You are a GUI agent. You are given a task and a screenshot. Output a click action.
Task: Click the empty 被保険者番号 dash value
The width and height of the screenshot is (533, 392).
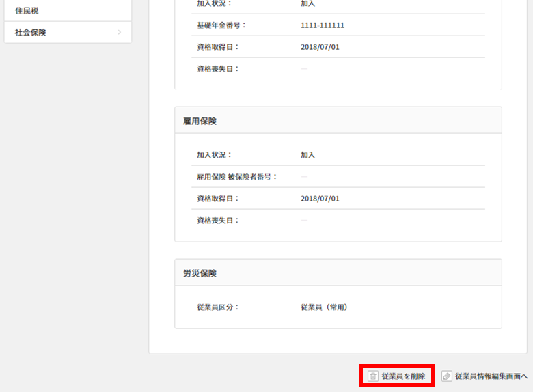pyautogui.click(x=304, y=177)
